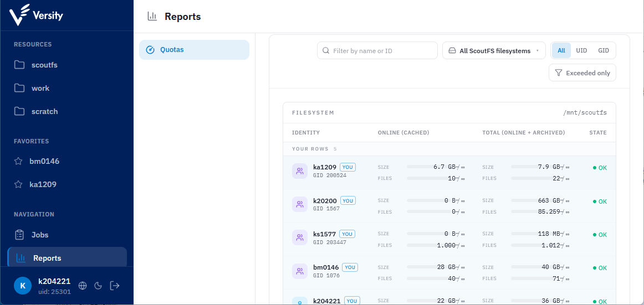Image resolution: width=644 pixels, height=305 pixels.
Task: Click the Versity logo
Action: point(37,15)
